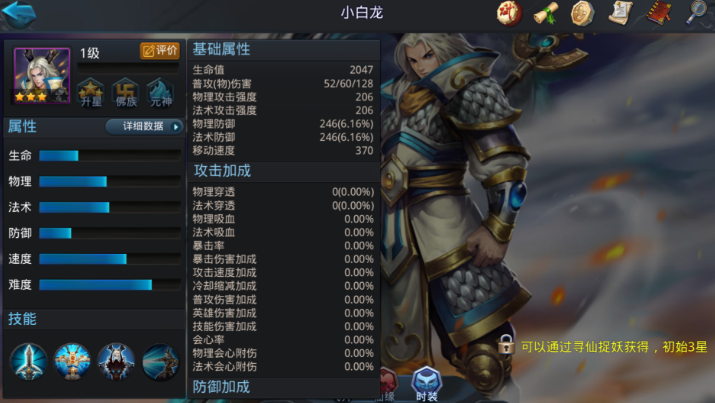Open the rolled scroll with green ribbon
Screen dimensions: 715x403
click(x=546, y=13)
